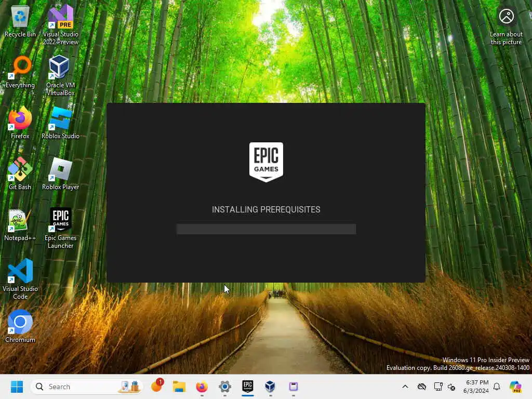Screen dimensions: 532x399
Task: Open VirtualBox from the taskbar
Action: 270,387
